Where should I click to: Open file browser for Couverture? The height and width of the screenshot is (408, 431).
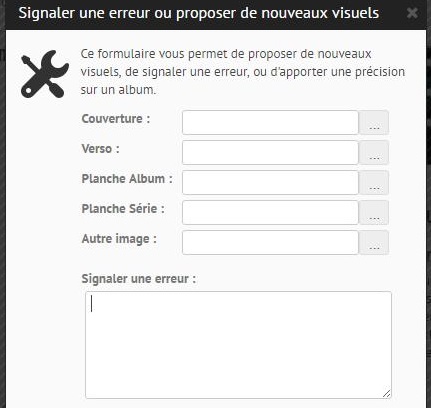pyautogui.click(x=374, y=123)
